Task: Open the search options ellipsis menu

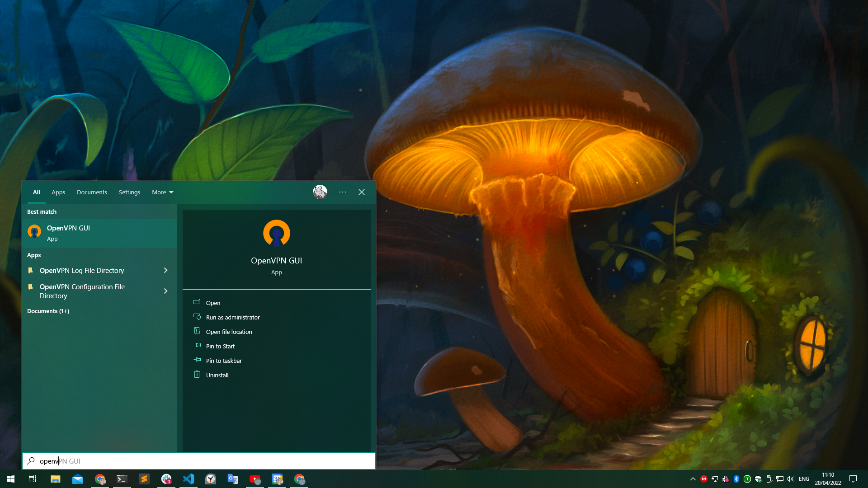Action: point(343,192)
